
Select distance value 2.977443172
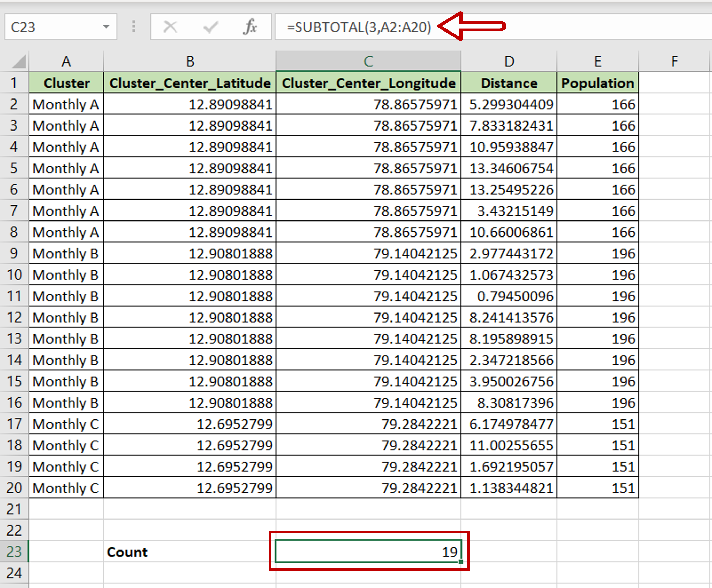click(509, 253)
